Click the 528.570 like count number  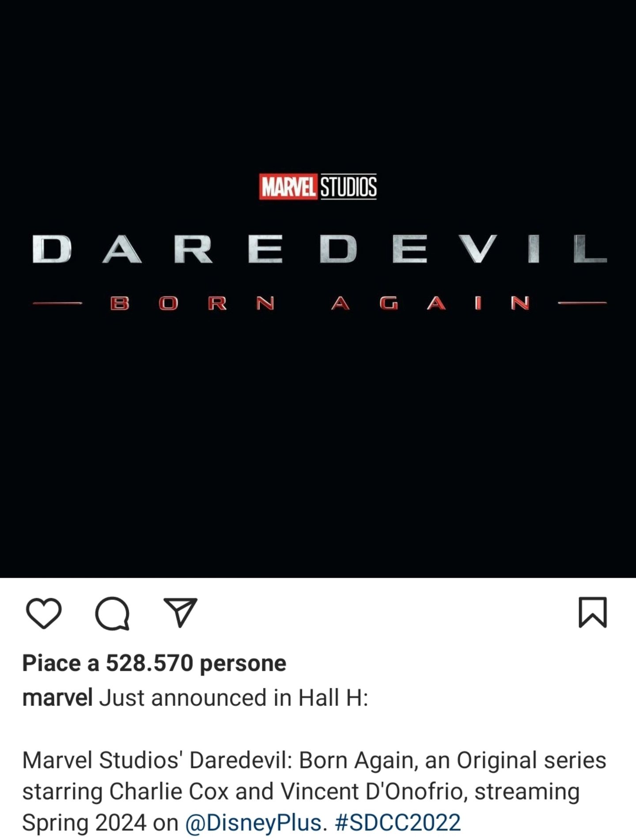pos(149,663)
